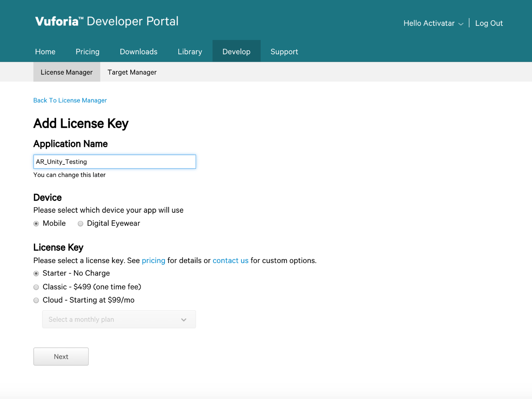Choose the Digital Eyewear radio option
The image size is (532, 399).
pyautogui.click(x=80, y=224)
